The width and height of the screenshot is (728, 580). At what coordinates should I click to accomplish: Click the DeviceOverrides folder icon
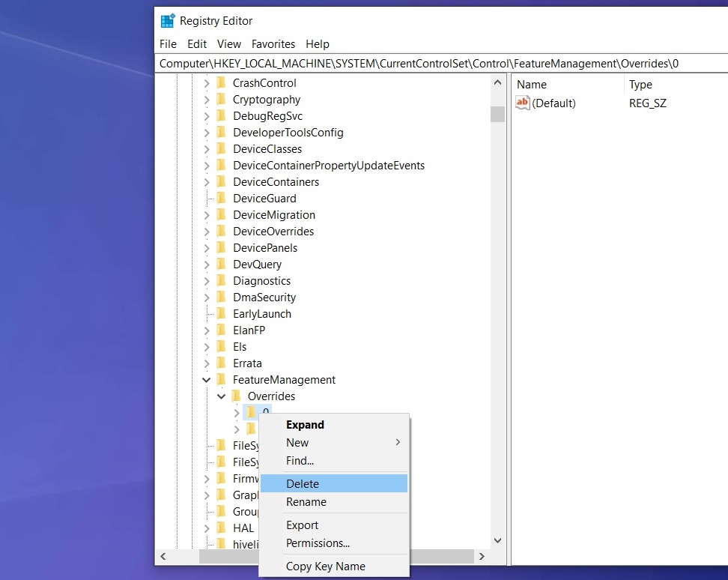point(222,232)
